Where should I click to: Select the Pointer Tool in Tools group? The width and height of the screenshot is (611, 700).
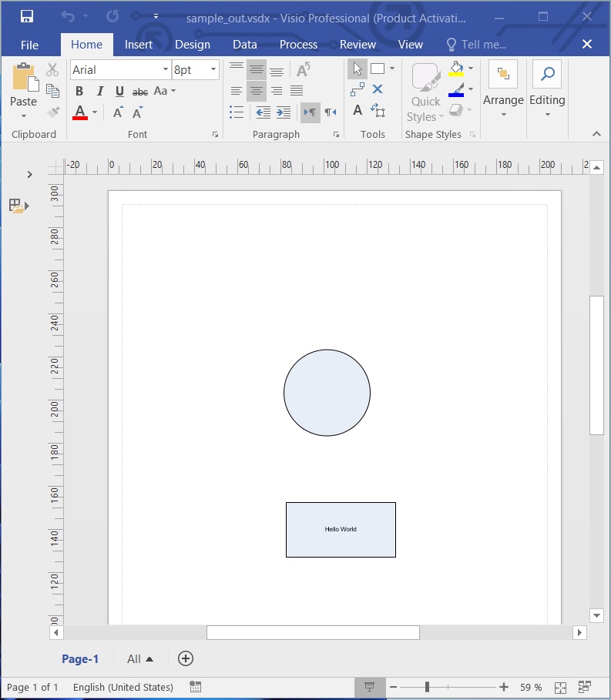pyautogui.click(x=357, y=69)
